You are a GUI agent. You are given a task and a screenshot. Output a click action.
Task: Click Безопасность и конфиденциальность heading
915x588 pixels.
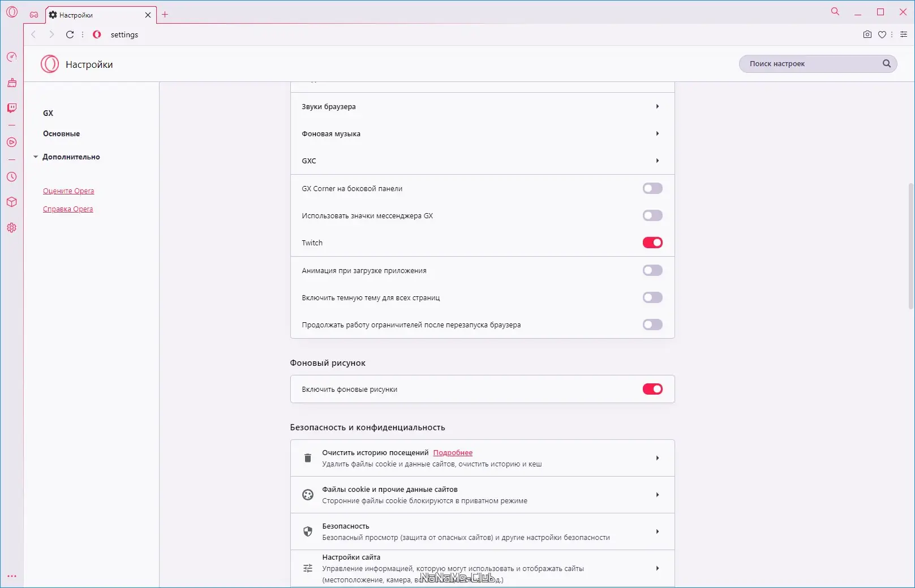[x=367, y=427]
